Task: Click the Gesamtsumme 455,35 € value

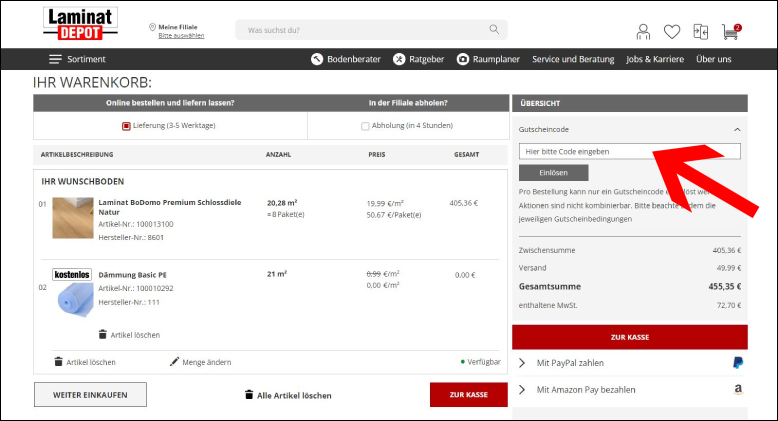Action: 725,286
